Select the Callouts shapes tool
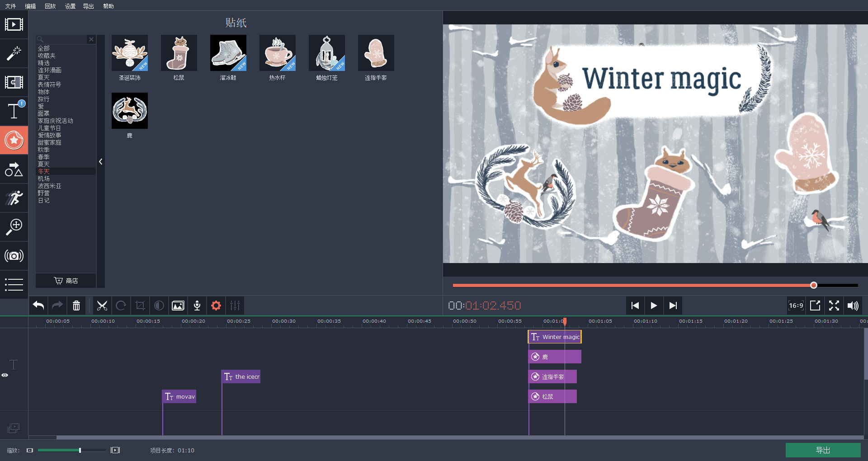 coord(14,169)
